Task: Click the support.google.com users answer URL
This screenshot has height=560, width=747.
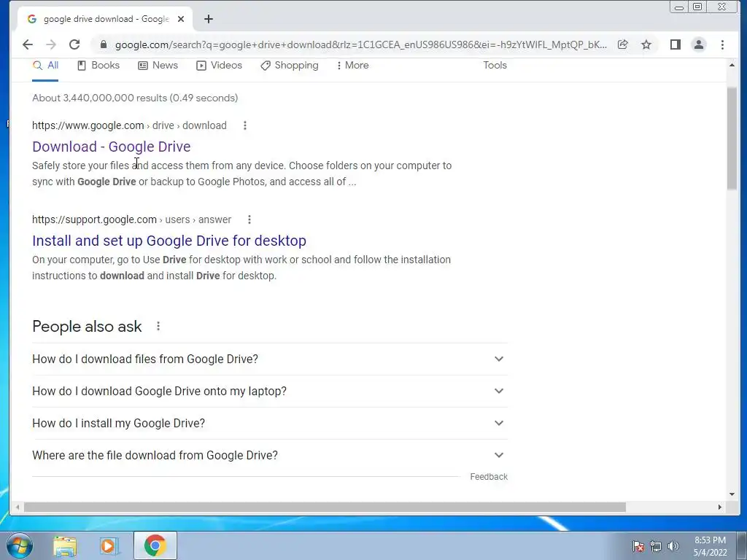Action: tap(131, 219)
